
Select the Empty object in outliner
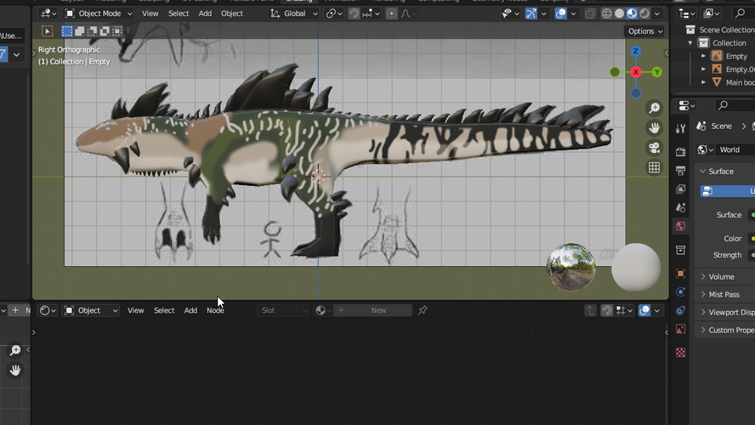[x=736, y=56]
